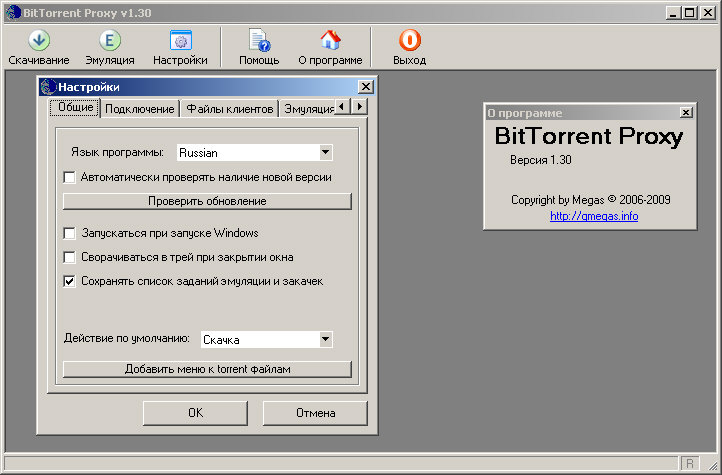
Task: Cancel settings with Отмена button
Action: tap(315, 413)
